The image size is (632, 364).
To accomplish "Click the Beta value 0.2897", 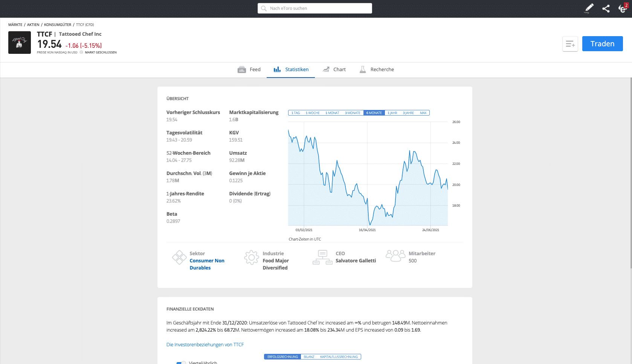I will click(x=173, y=221).
